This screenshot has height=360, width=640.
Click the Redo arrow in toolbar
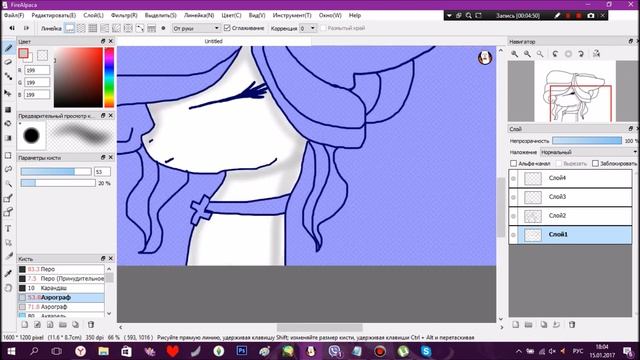pyautogui.click(x=26, y=28)
